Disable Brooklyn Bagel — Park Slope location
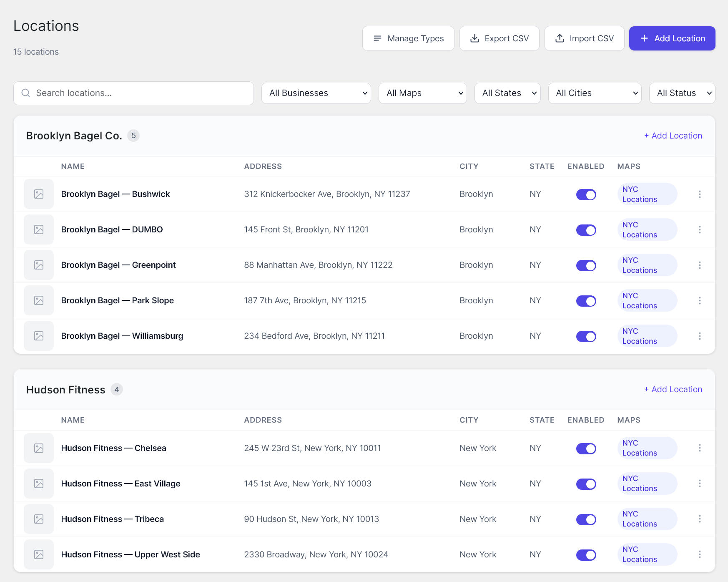The width and height of the screenshot is (728, 582). pyautogui.click(x=586, y=301)
